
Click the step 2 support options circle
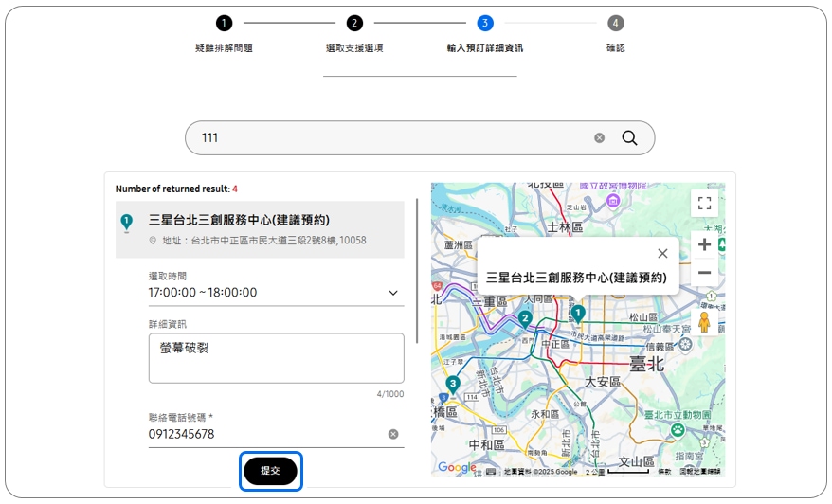pyautogui.click(x=354, y=23)
